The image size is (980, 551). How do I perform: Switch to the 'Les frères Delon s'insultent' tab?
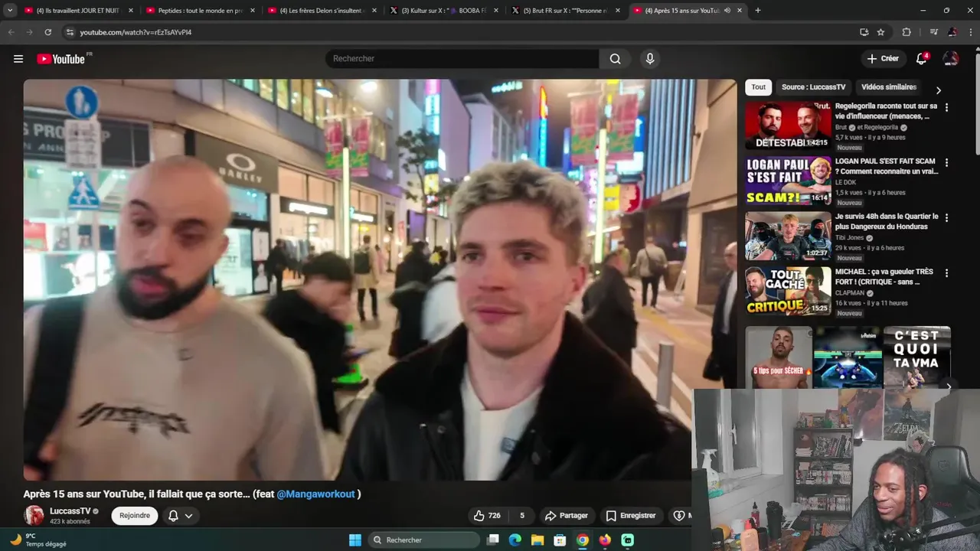point(322,11)
